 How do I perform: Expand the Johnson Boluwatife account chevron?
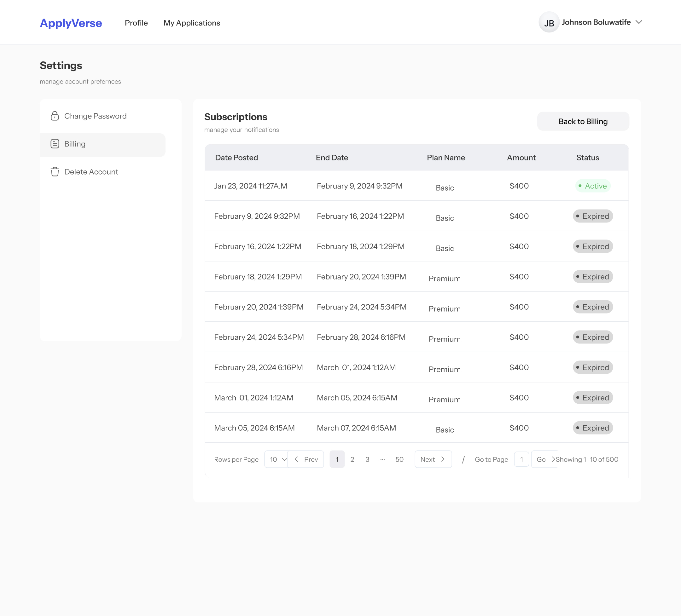[638, 22]
